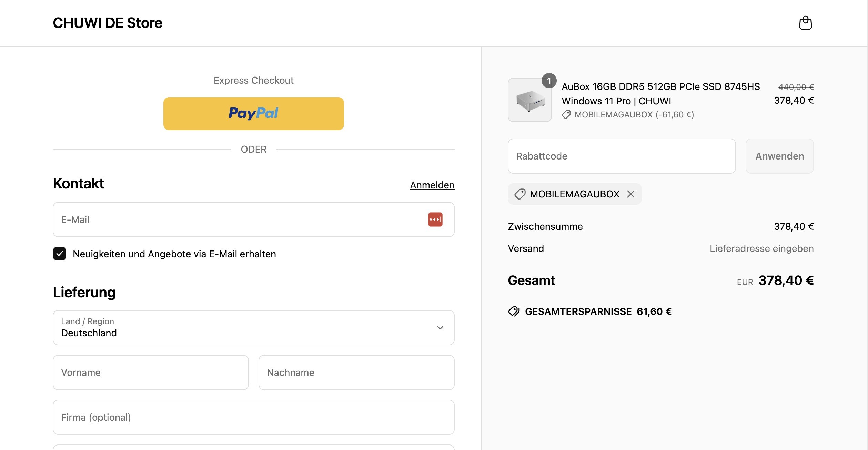
Task: Click the chevron arrow beside Deutschland
Action: 440,328
